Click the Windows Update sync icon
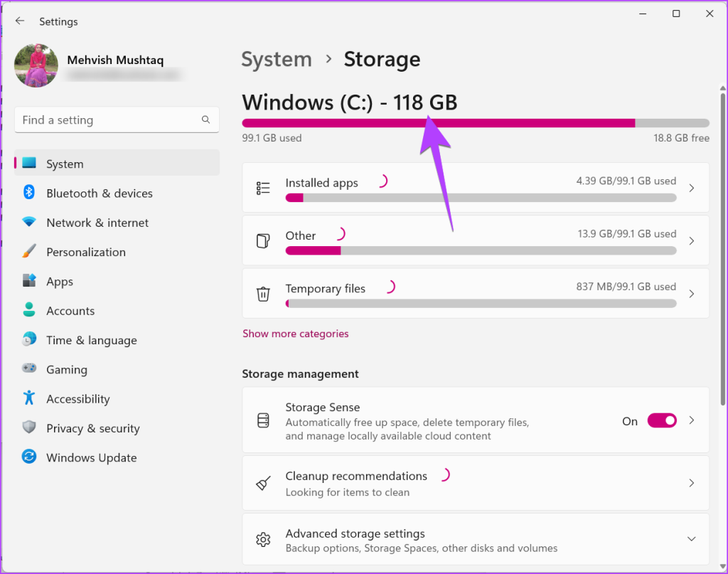Viewport: 728px width, 574px height. [29, 457]
